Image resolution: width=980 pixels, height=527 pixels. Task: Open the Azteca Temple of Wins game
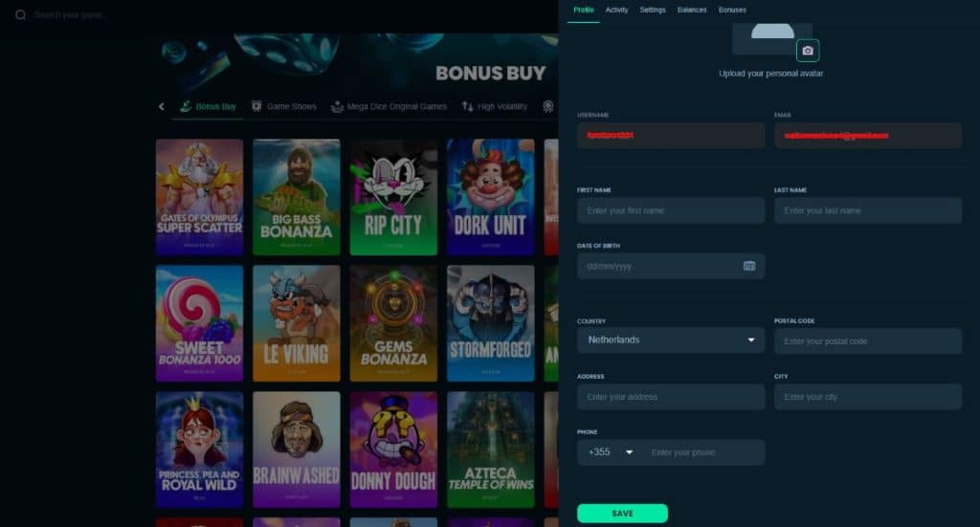click(491, 450)
